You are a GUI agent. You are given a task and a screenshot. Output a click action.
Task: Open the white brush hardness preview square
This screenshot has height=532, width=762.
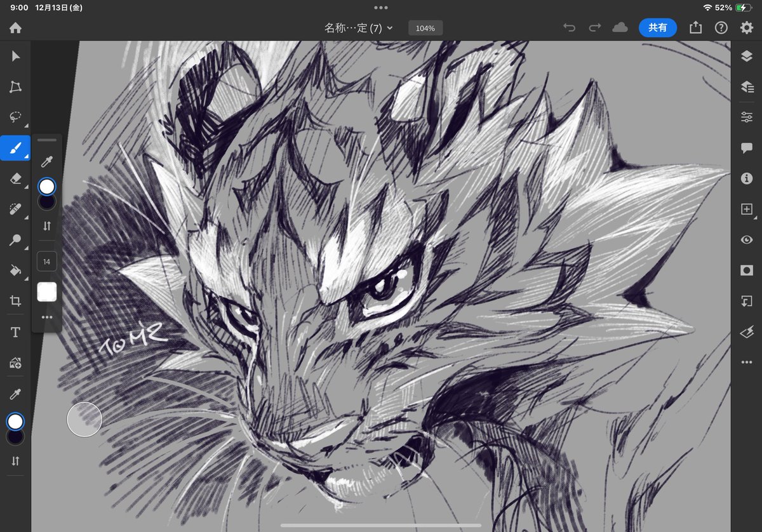coord(47,292)
